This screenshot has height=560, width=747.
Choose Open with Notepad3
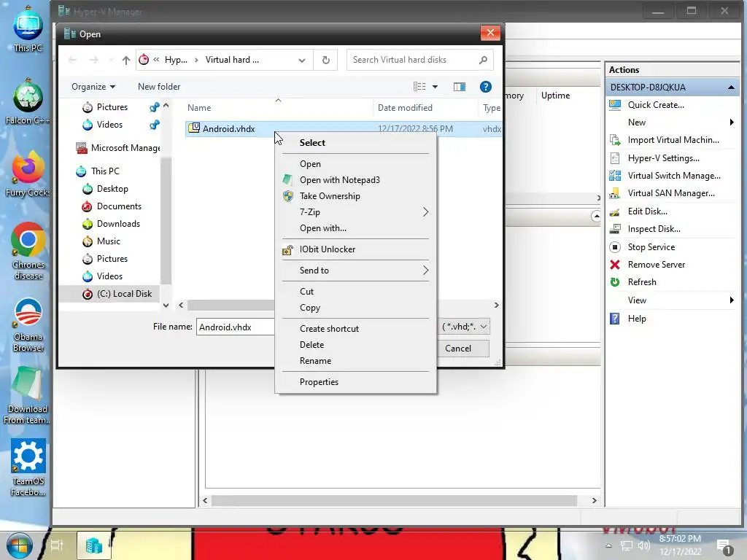click(356, 180)
